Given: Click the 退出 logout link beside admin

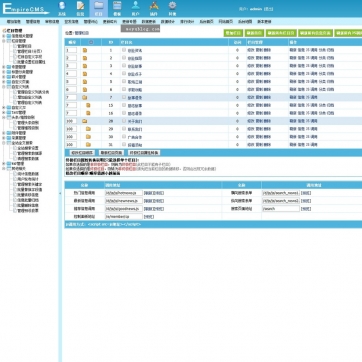Looking at the screenshot, I should (268, 9).
